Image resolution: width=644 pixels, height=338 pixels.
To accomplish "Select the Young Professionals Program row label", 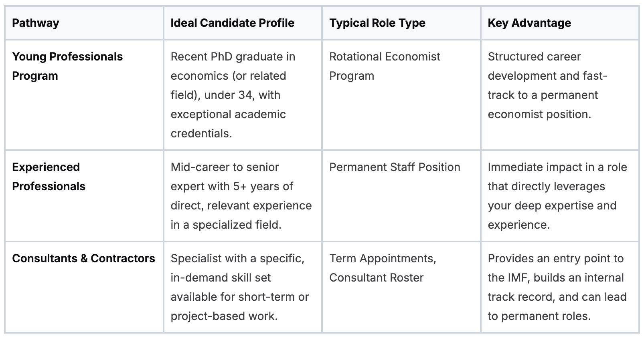I will (x=67, y=66).
